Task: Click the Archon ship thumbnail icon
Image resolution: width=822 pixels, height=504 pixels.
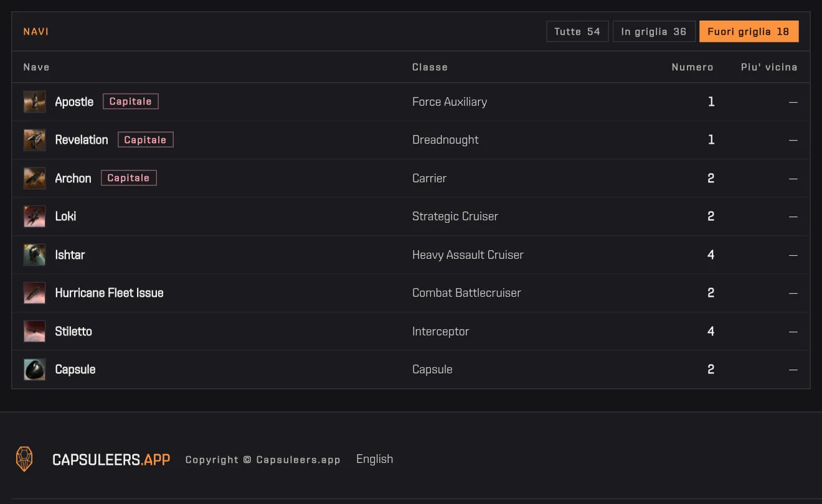Action: coord(34,178)
